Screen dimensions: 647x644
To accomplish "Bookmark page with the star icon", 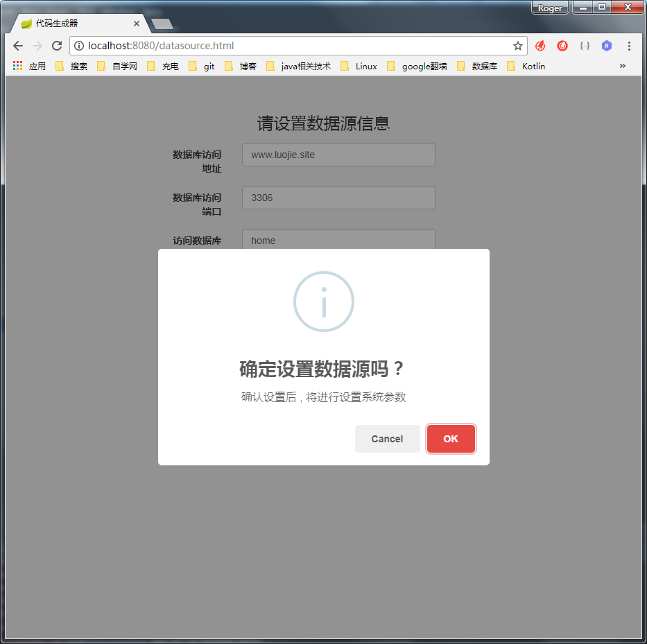I will click(518, 46).
